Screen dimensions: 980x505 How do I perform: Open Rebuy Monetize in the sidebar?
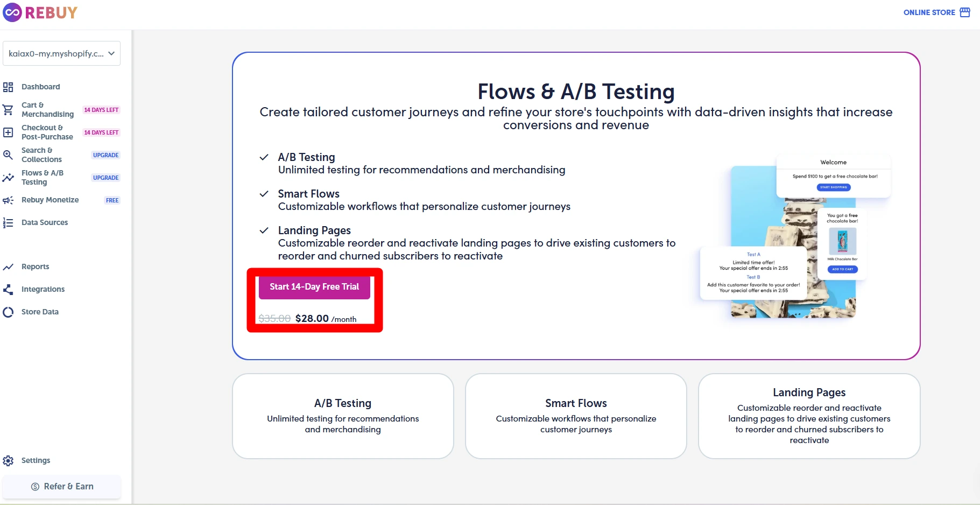50,200
